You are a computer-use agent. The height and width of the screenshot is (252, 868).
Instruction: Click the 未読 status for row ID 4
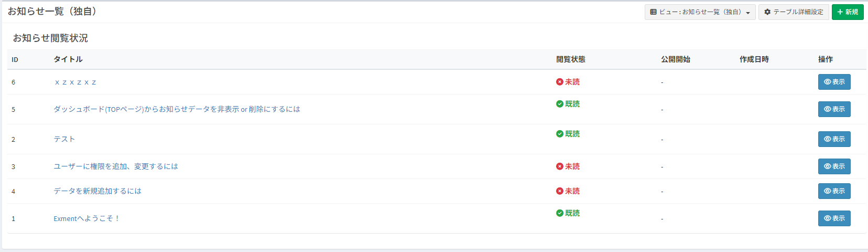click(568, 191)
